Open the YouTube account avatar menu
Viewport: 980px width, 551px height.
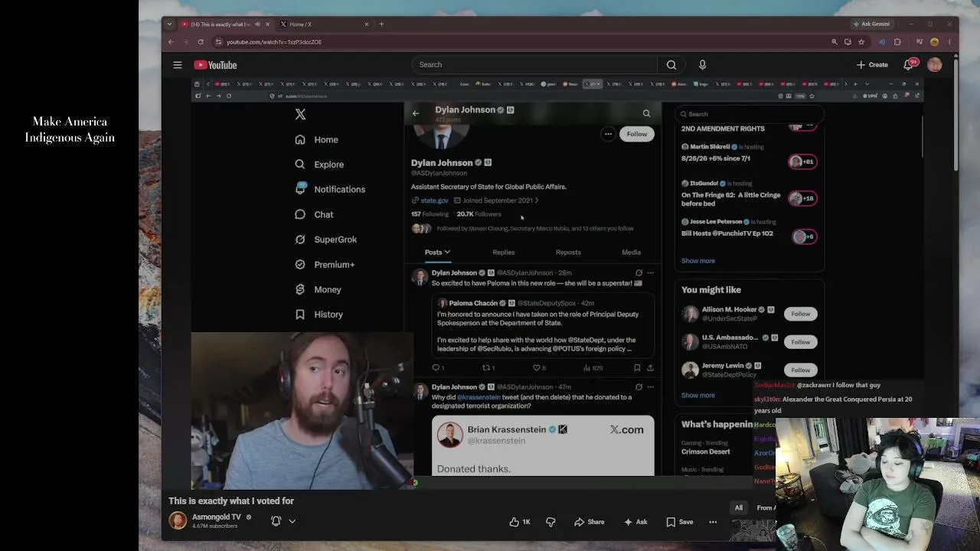pyautogui.click(x=934, y=65)
